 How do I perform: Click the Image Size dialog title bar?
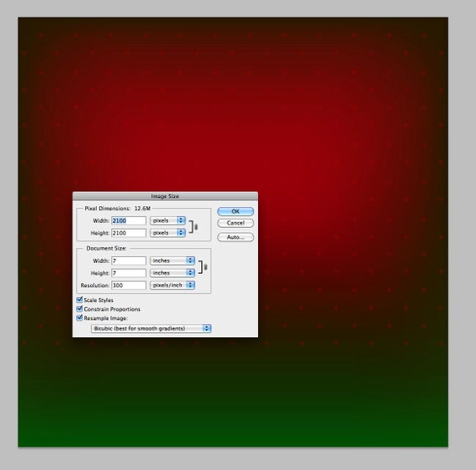coord(165,196)
